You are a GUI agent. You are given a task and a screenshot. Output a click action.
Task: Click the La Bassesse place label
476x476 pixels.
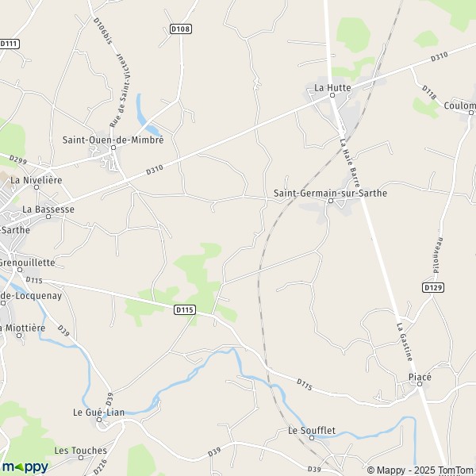[48, 209]
